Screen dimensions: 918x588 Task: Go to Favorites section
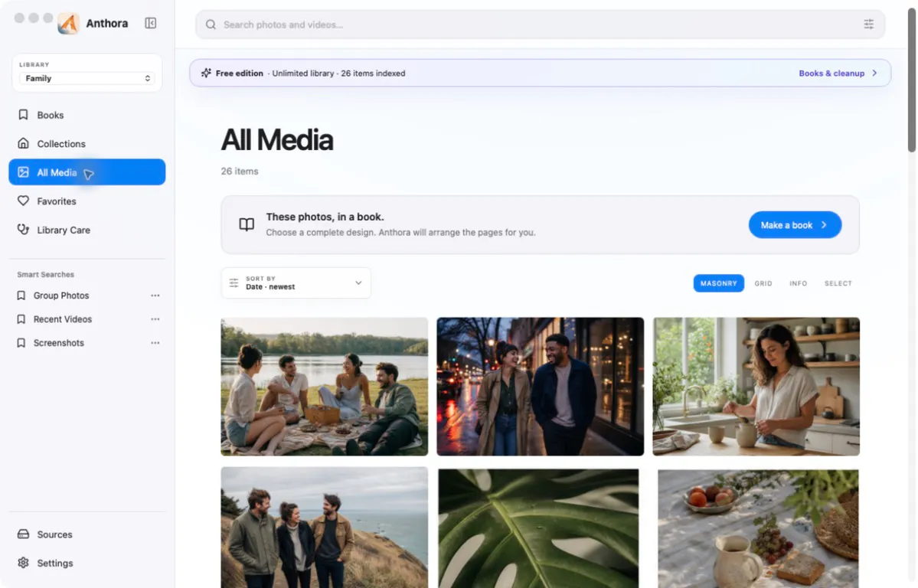point(87,201)
